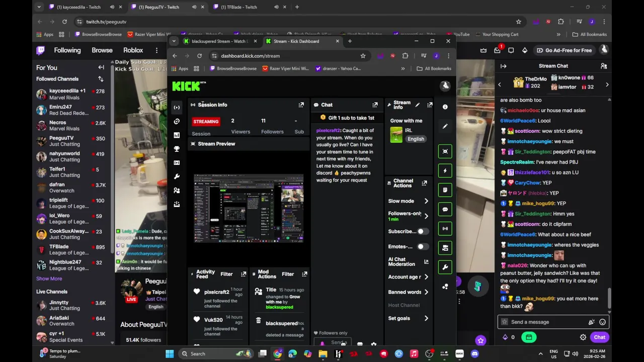644x362 pixels.
Task: Open Twitch window tab search dropdown
Action: 39,7
